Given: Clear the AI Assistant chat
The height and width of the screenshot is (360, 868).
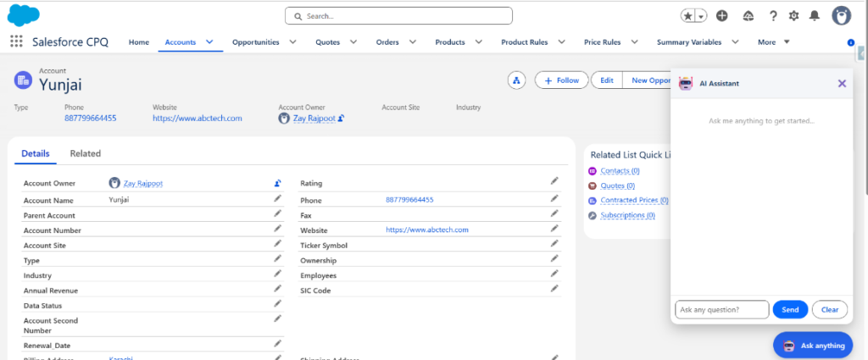Looking at the screenshot, I should pyautogui.click(x=829, y=310).
